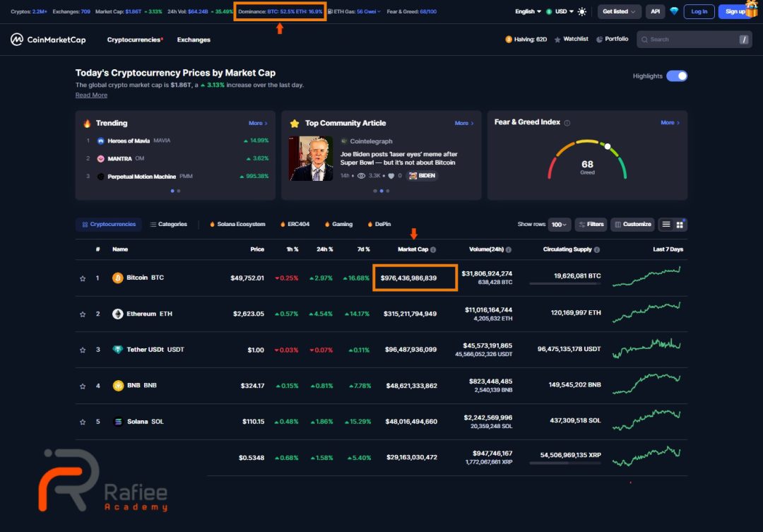Open the Solana Ecosystem tab
Viewport: 763px width, 532px height.
(237, 225)
